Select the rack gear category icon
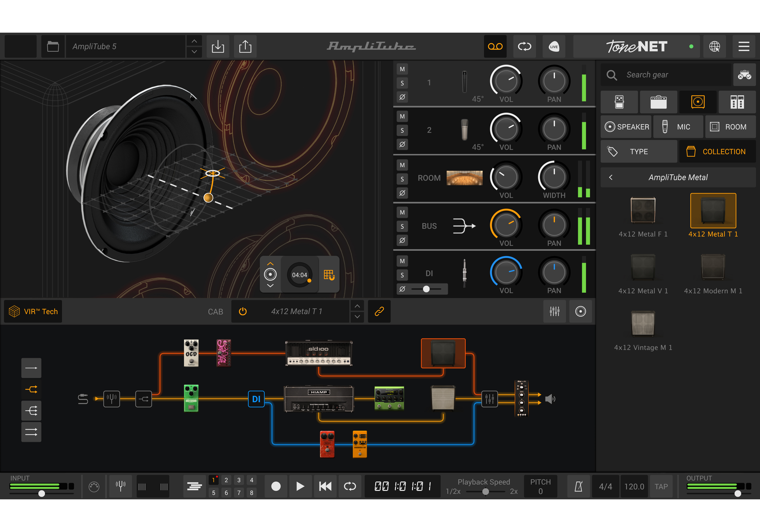This screenshot has width=760, height=532. (x=737, y=102)
